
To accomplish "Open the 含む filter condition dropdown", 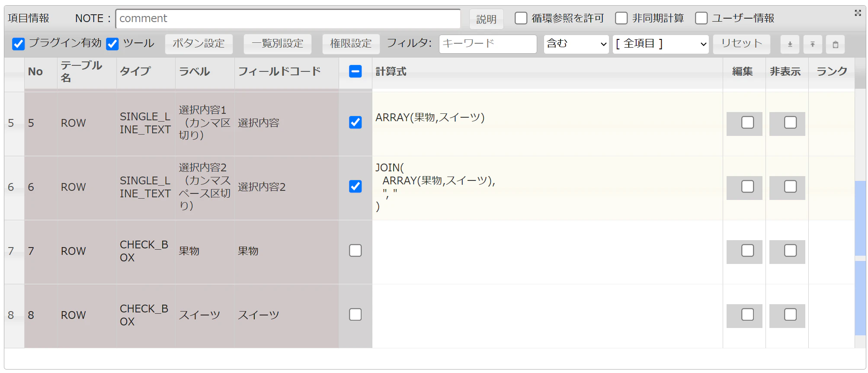I will point(577,44).
